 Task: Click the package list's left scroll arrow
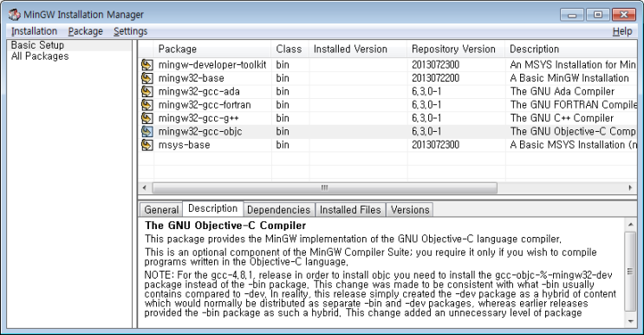[x=145, y=187]
